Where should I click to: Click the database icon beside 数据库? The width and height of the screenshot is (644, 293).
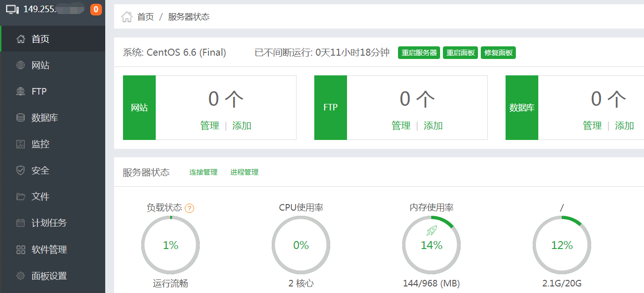pos(21,117)
